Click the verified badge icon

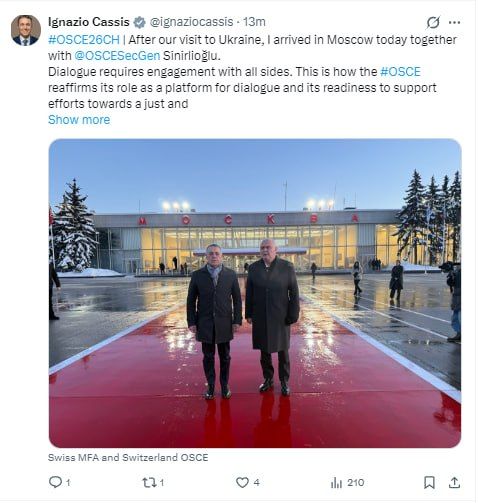pos(139,22)
